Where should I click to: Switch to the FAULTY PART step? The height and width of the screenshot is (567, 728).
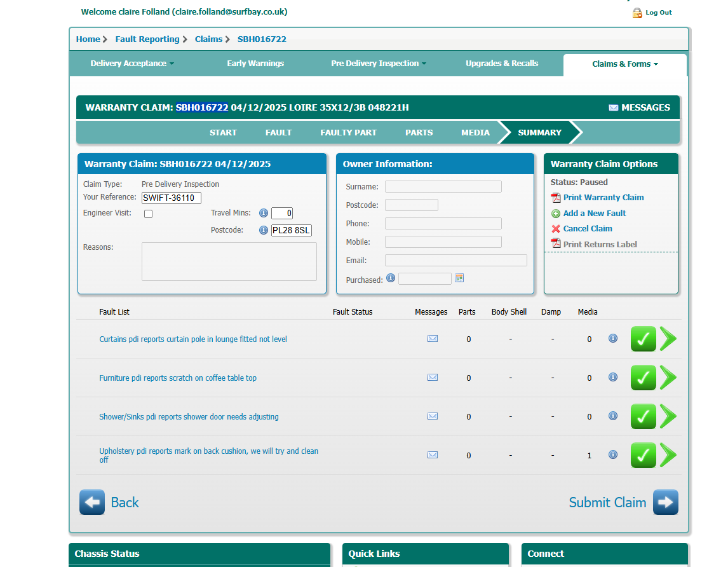348,133
